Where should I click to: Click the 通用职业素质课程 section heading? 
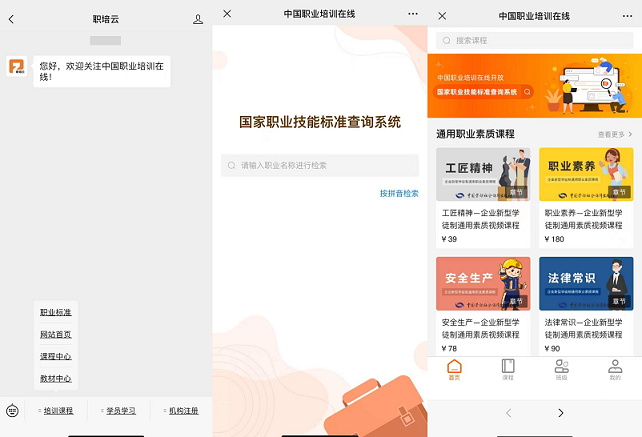coord(475,134)
